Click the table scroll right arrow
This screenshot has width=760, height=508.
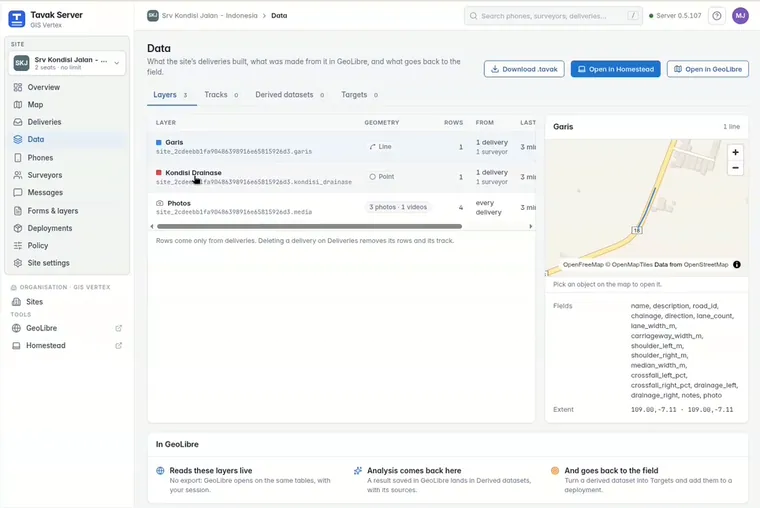tap(531, 226)
